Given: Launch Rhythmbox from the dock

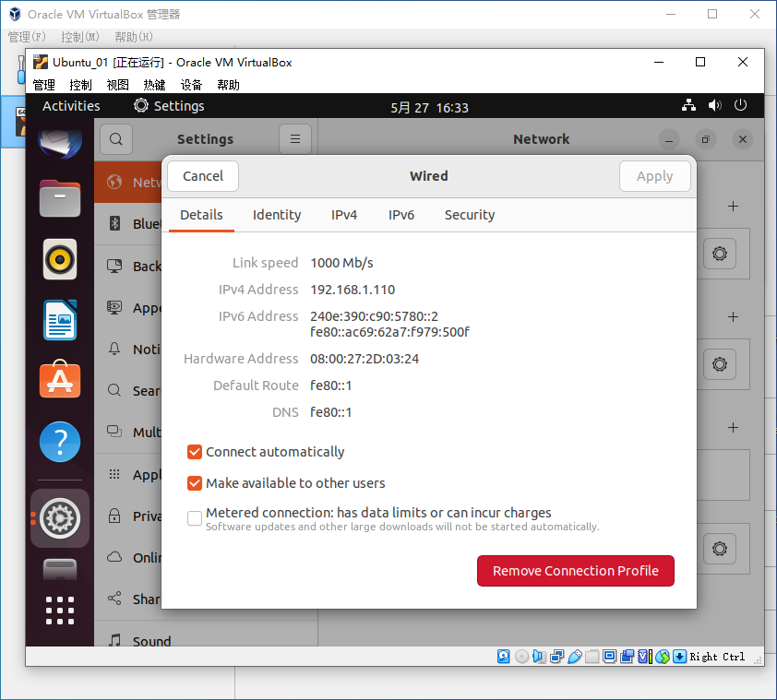Looking at the screenshot, I should pyautogui.click(x=60, y=259).
